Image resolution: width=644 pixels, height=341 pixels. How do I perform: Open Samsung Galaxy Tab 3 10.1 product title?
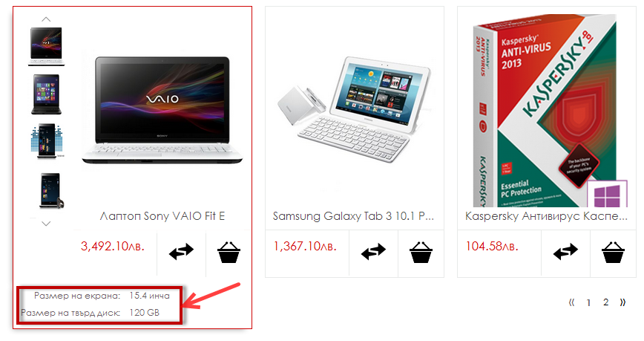353,216
